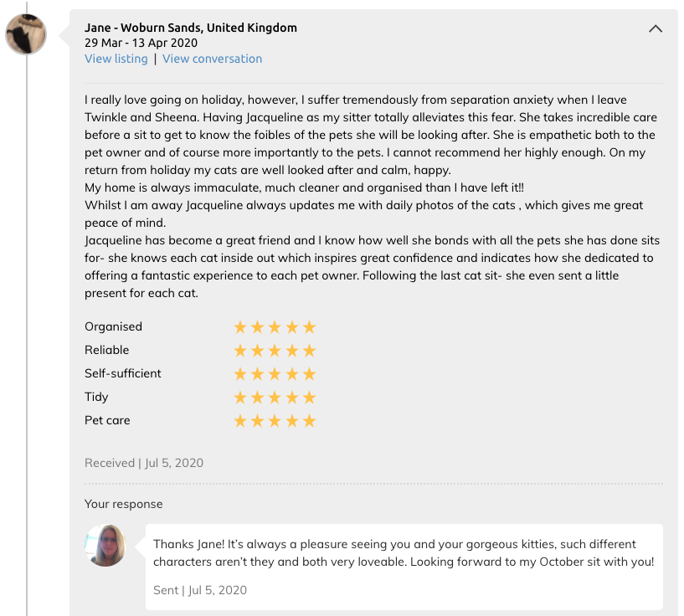Screen dimensions: 684x616
Task: Click the Sent Jul 5, 2020 timestamp
Action: (x=200, y=590)
